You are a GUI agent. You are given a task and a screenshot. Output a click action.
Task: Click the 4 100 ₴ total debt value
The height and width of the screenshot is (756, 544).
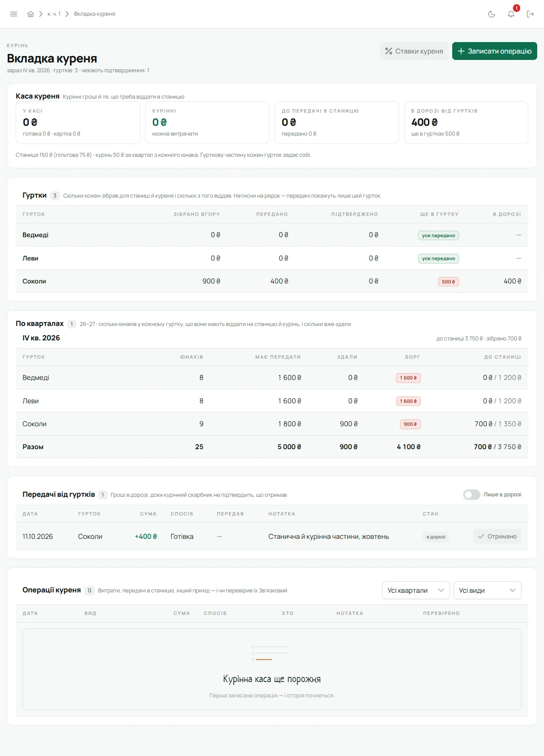tap(409, 447)
